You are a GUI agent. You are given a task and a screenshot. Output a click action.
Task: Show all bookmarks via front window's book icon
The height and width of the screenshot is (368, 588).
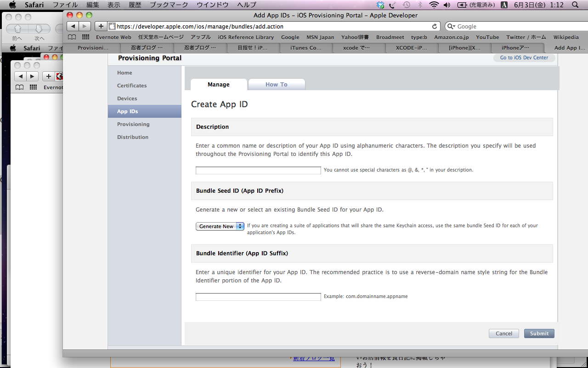point(72,37)
